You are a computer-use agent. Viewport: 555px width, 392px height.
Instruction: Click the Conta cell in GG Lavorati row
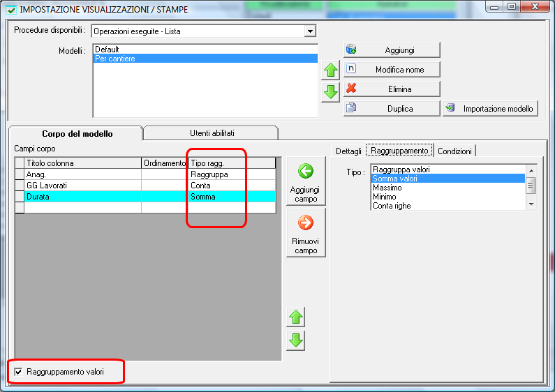[232, 186]
